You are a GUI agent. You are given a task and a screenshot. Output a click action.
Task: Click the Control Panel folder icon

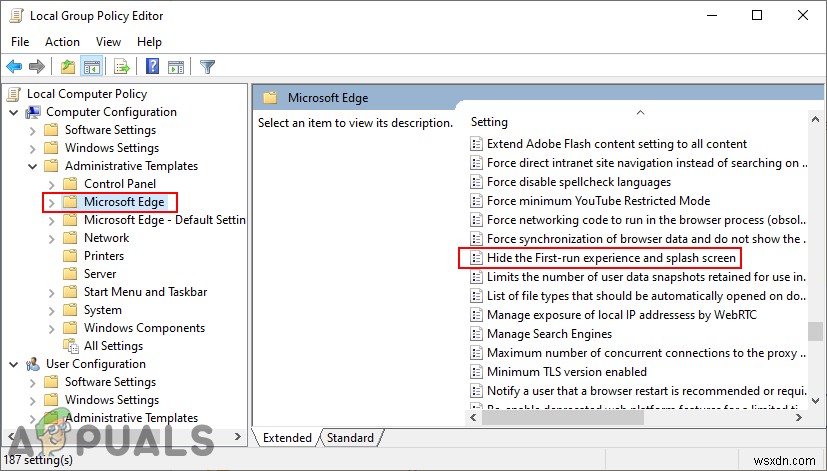[x=70, y=184]
